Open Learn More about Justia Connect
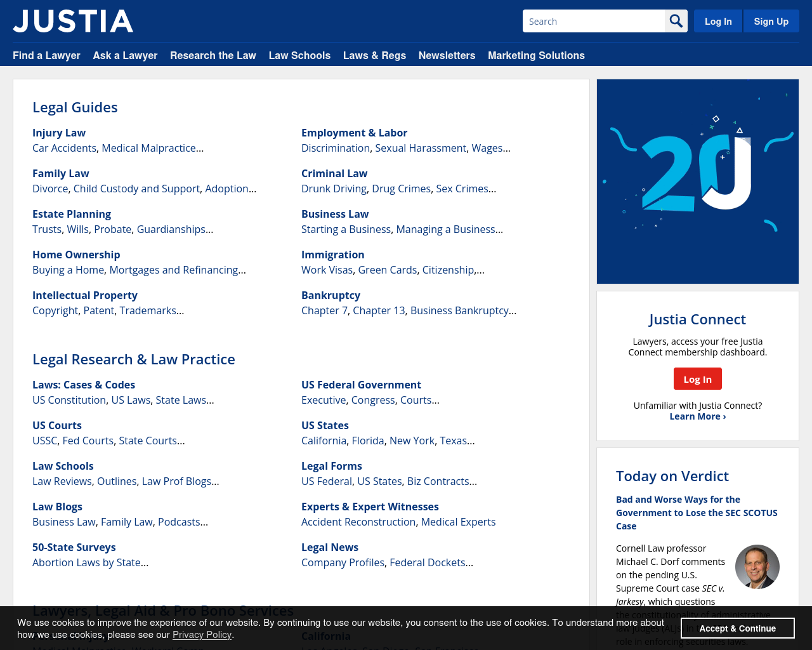812x650 pixels. pyautogui.click(x=698, y=416)
